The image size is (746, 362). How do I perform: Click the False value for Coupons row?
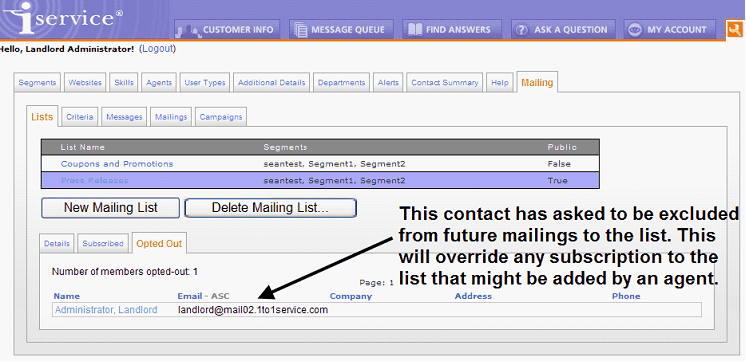coord(559,164)
